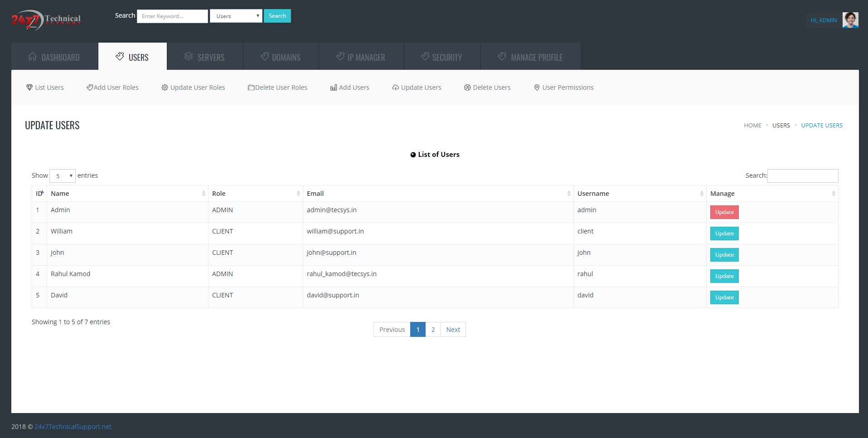
Task: Select pagination page 1
Action: (418, 330)
